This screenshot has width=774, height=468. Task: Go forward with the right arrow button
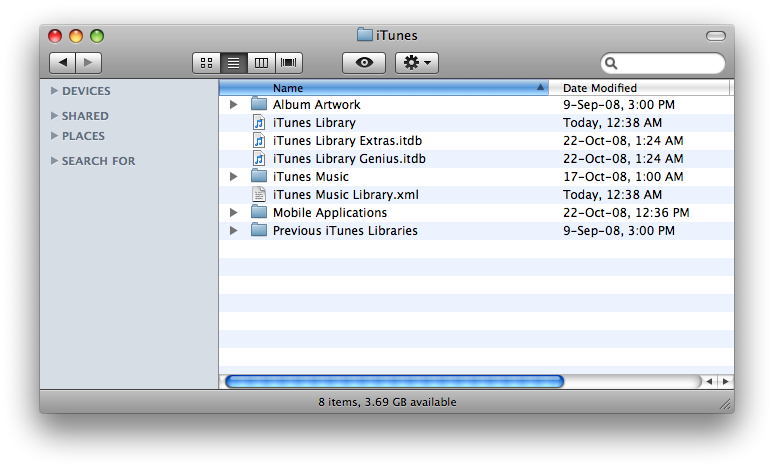[89, 63]
